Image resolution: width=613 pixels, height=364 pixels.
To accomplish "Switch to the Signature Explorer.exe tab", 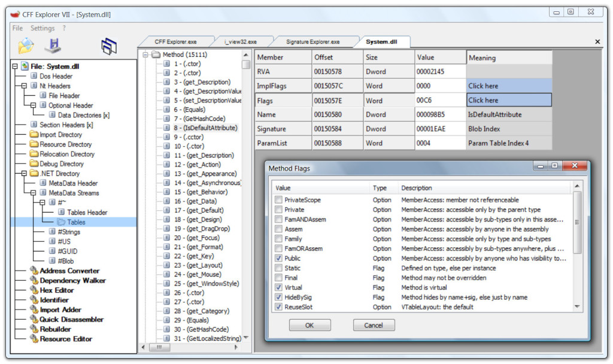I will 312,42.
